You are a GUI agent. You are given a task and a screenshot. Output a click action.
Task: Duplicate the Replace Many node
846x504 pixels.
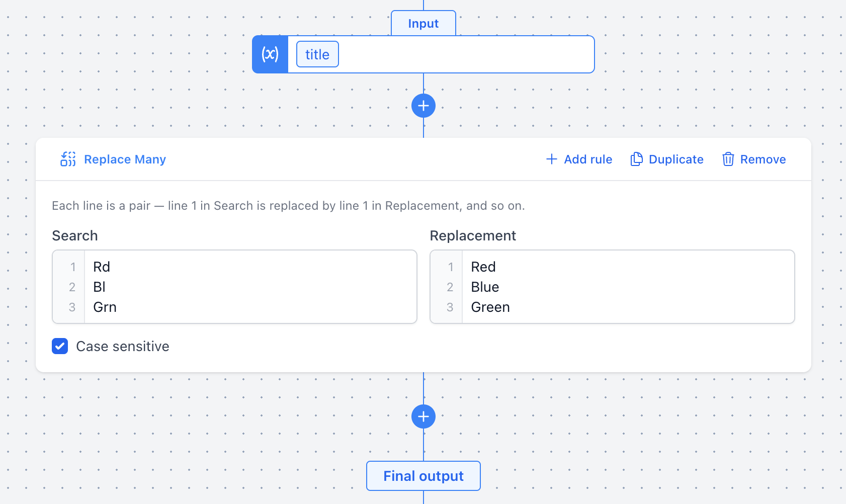pos(676,159)
